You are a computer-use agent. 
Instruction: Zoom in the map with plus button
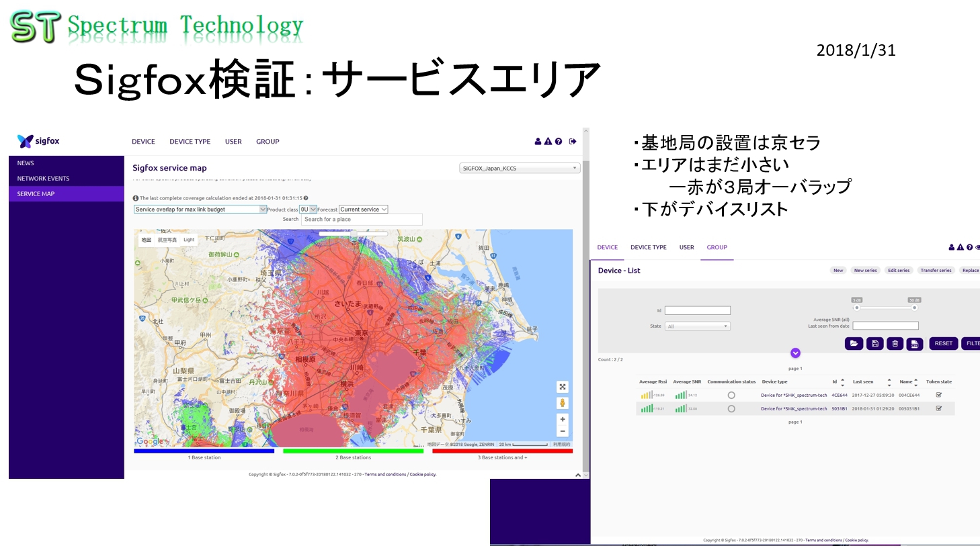563,419
